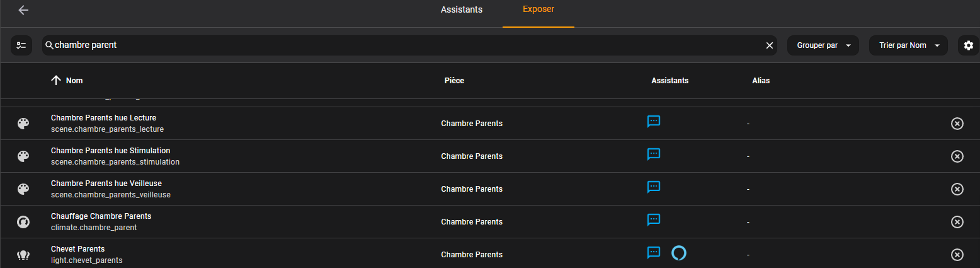This screenshot has width=980, height=268.
Task: Clear the search field text
Action: click(769, 45)
